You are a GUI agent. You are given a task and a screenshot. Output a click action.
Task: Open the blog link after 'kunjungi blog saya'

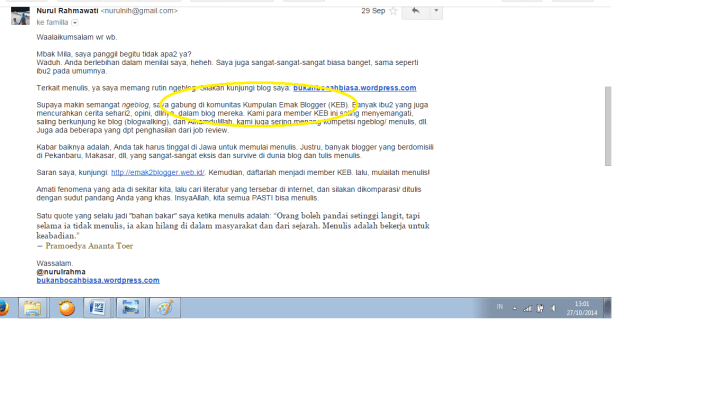click(x=354, y=88)
